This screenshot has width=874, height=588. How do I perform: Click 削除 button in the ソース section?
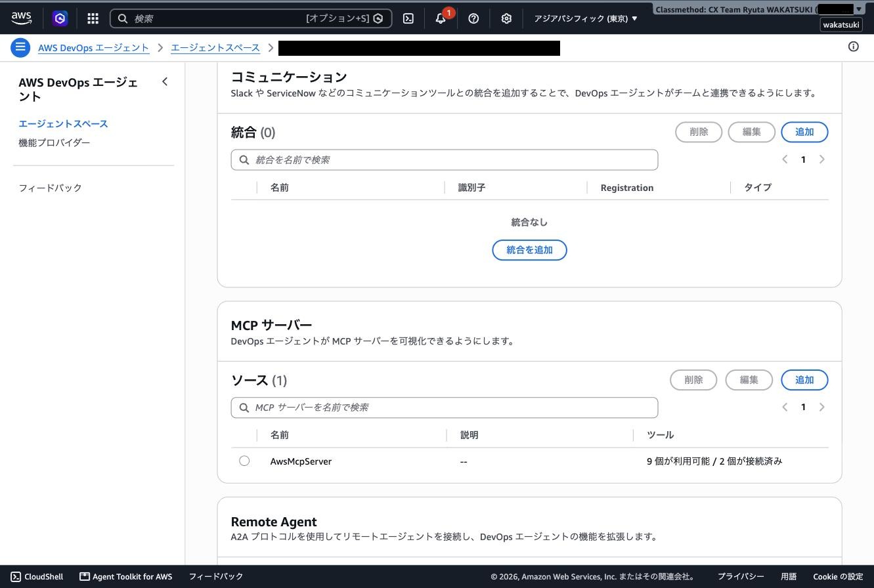coord(693,380)
